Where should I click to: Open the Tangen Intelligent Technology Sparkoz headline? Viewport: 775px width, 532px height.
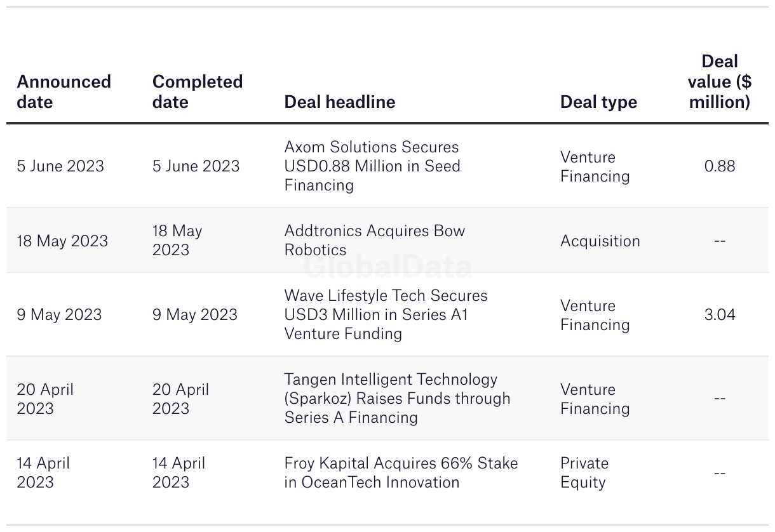pyautogui.click(x=398, y=398)
